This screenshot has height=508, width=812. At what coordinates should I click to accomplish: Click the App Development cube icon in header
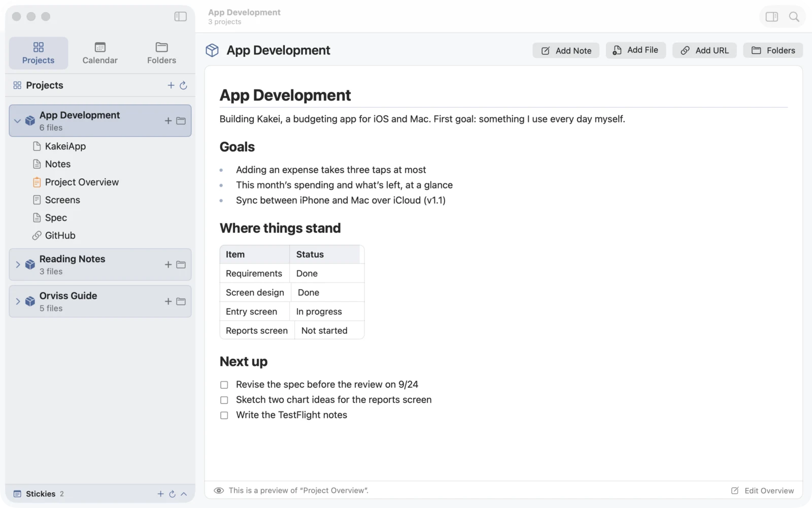pos(212,50)
